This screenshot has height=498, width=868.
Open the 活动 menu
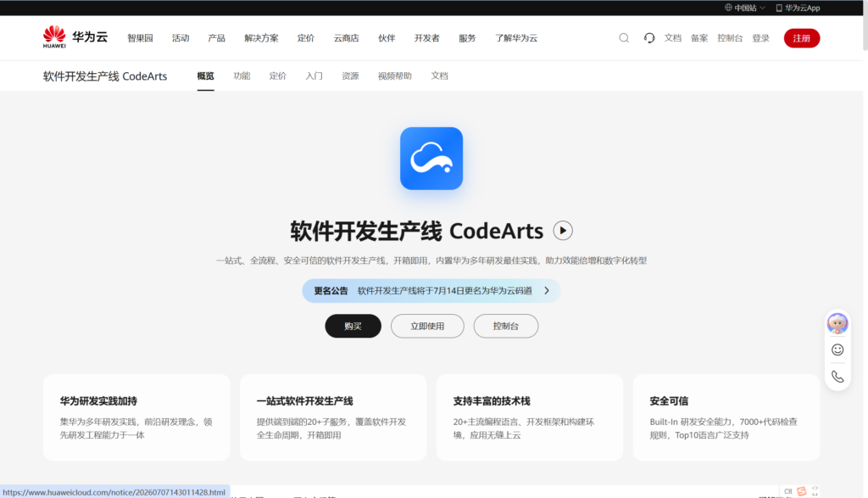click(181, 37)
